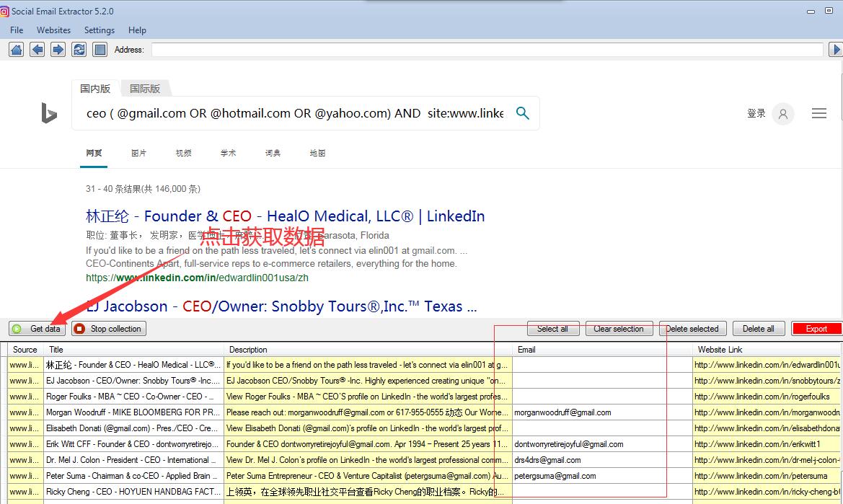The image size is (843, 504).
Task: Click the Home navigation icon
Action: tap(16, 50)
